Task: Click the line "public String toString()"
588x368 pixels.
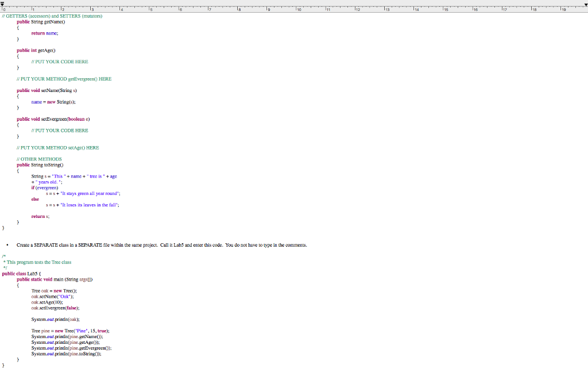Action: coord(40,165)
